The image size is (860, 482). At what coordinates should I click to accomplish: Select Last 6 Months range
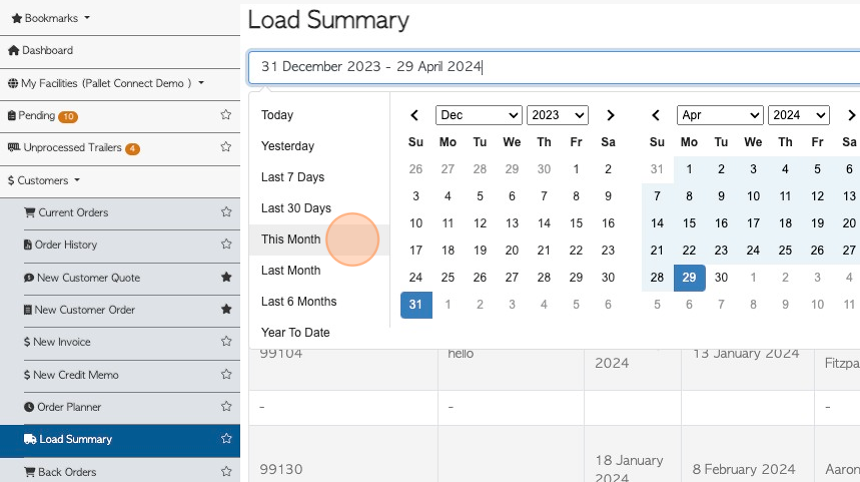pos(319,302)
